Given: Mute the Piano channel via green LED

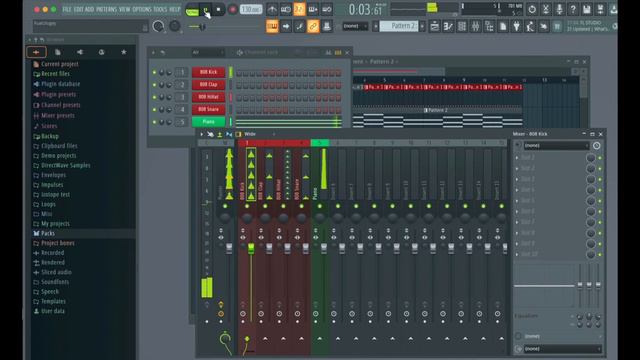Looking at the screenshot, I should pyautogui.click(x=154, y=122).
